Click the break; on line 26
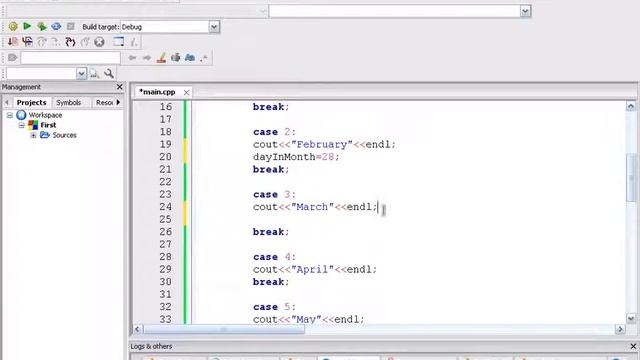This screenshot has width=640, height=360. tap(271, 232)
